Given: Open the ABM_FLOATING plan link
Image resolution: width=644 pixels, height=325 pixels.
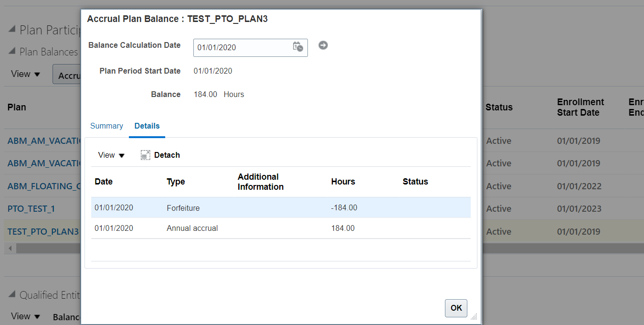Looking at the screenshot, I should [44, 186].
